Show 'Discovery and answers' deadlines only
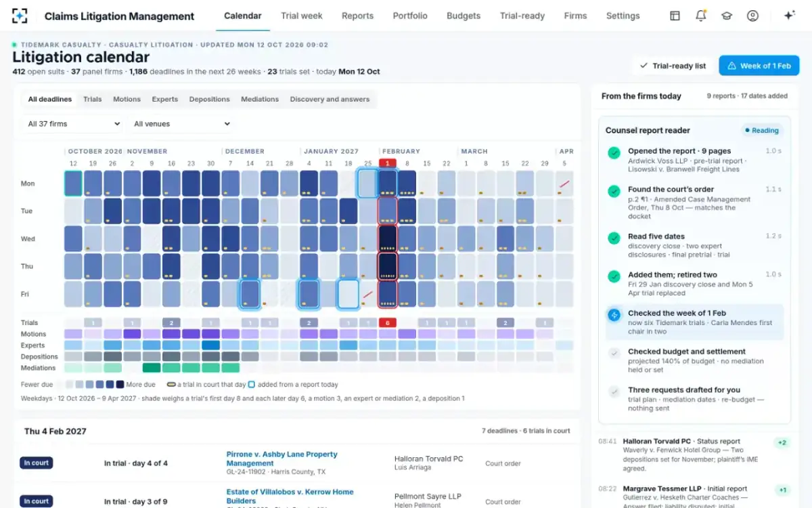This screenshot has width=812, height=508. (330, 99)
